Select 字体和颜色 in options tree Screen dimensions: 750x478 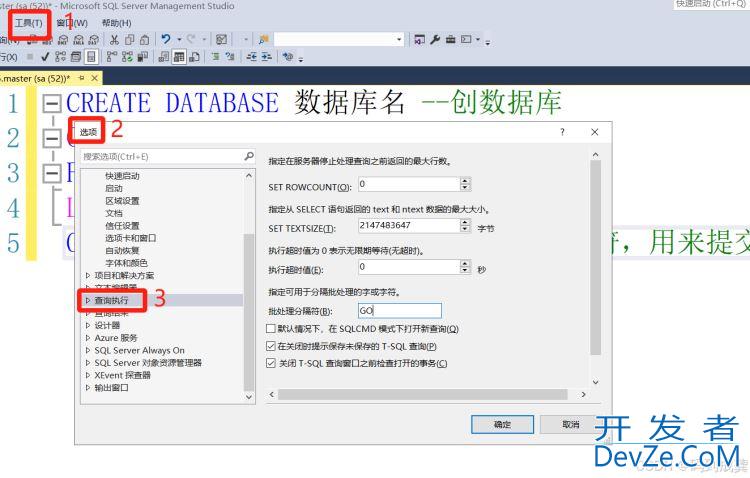click(x=126, y=263)
